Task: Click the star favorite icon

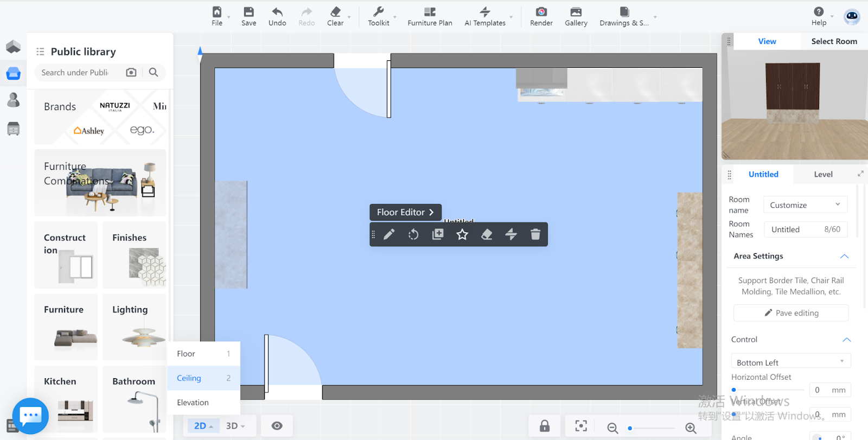Action: [462, 234]
